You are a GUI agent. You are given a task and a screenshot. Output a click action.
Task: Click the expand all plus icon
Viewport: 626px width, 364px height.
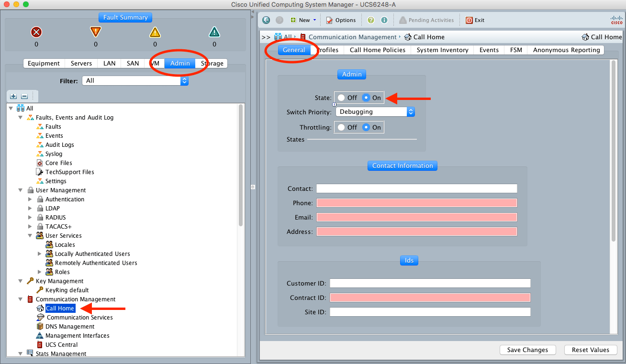coord(13,96)
